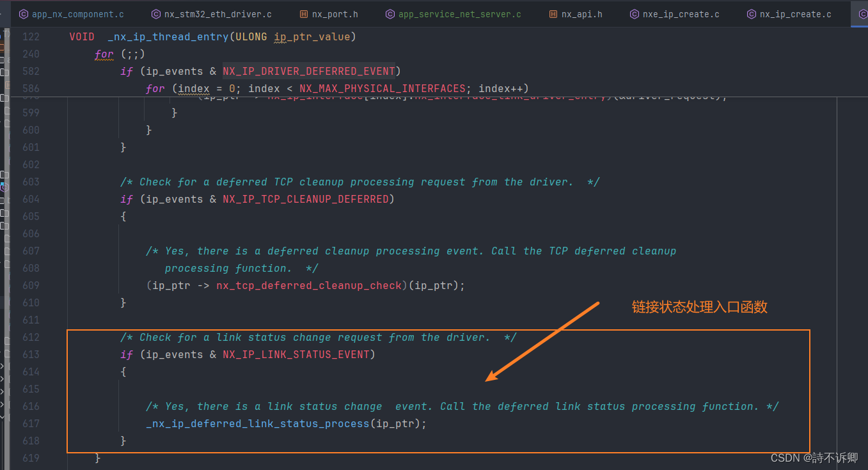
Task: Click ULONG type in sticky header
Action: pos(251,37)
